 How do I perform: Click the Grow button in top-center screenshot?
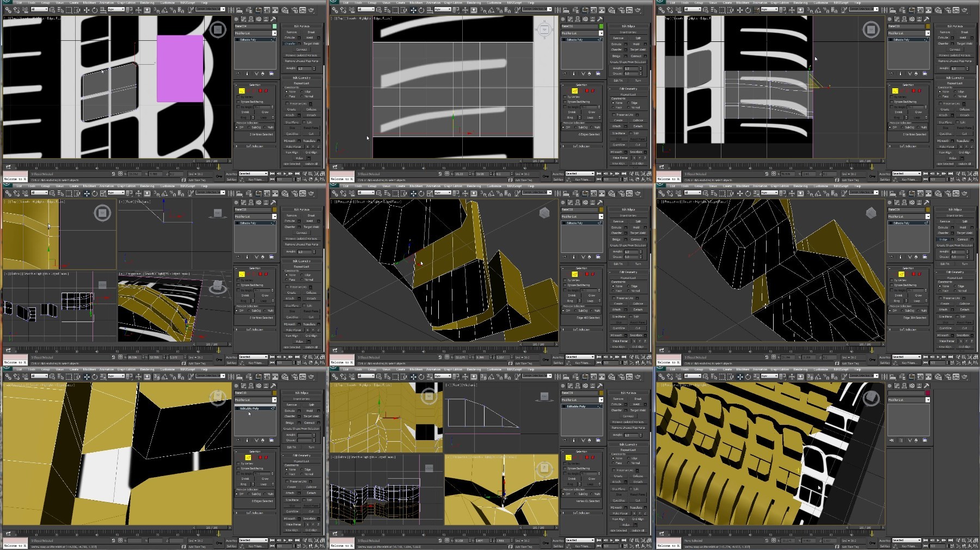point(592,112)
